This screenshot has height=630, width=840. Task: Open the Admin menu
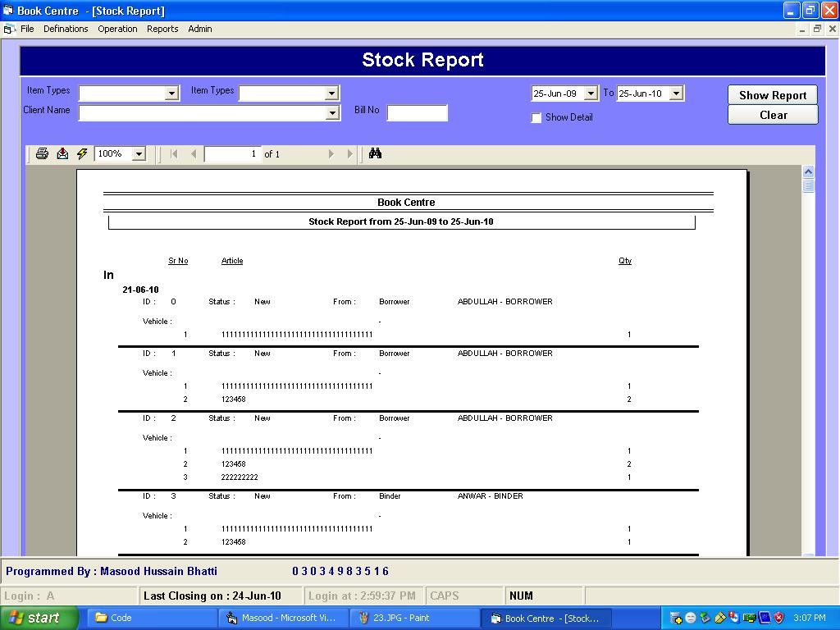tap(200, 29)
